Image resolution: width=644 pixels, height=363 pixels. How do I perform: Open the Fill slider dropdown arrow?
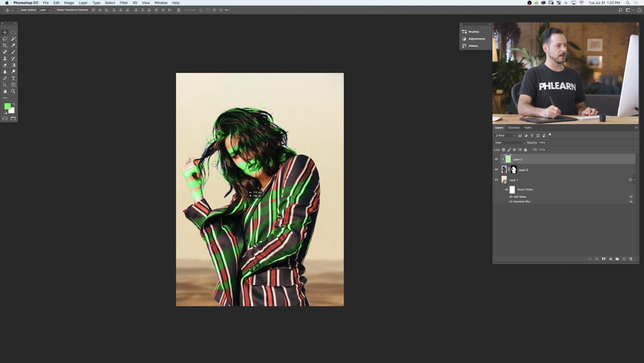[549, 150]
